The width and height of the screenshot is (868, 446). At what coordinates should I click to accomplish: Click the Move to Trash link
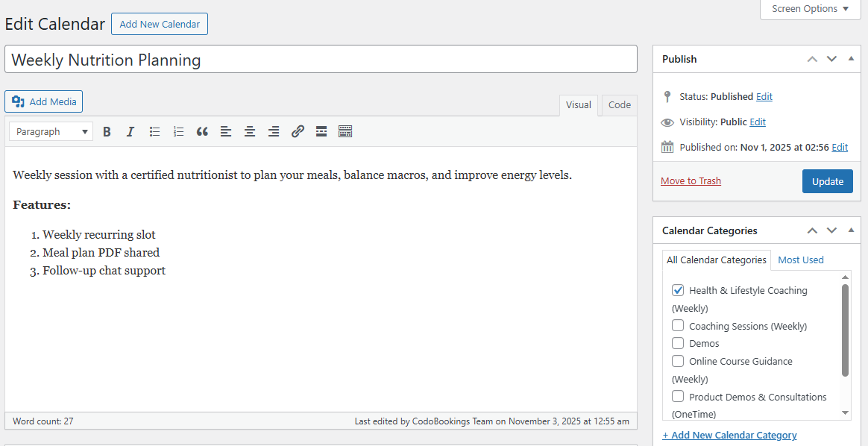pos(691,180)
